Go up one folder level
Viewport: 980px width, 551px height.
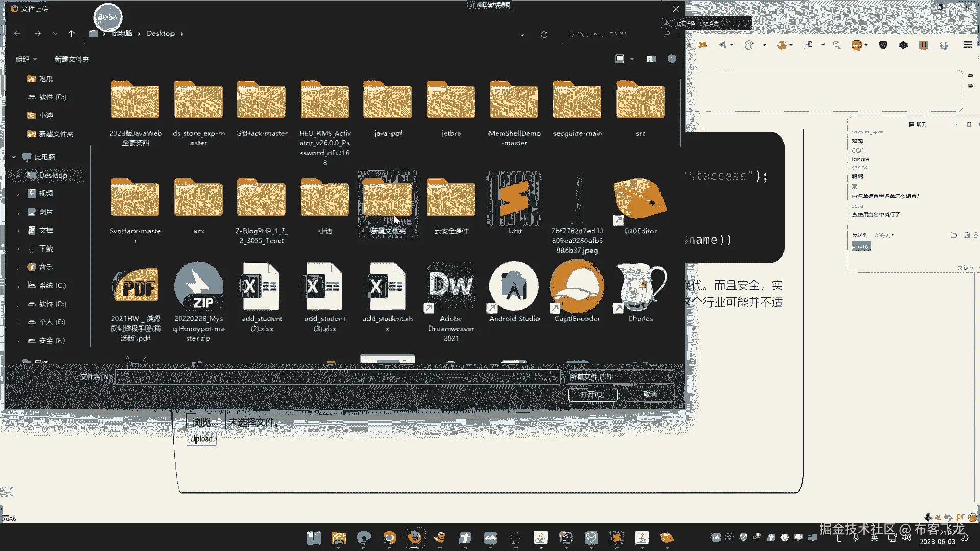71,34
